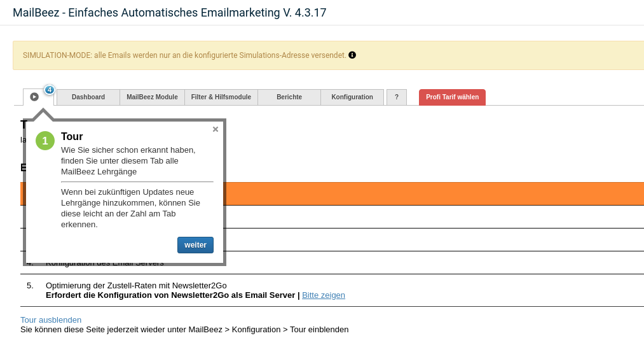644x359 pixels.
Task: Click the Tour einblenden hint text
Action: pyautogui.click(x=184, y=330)
